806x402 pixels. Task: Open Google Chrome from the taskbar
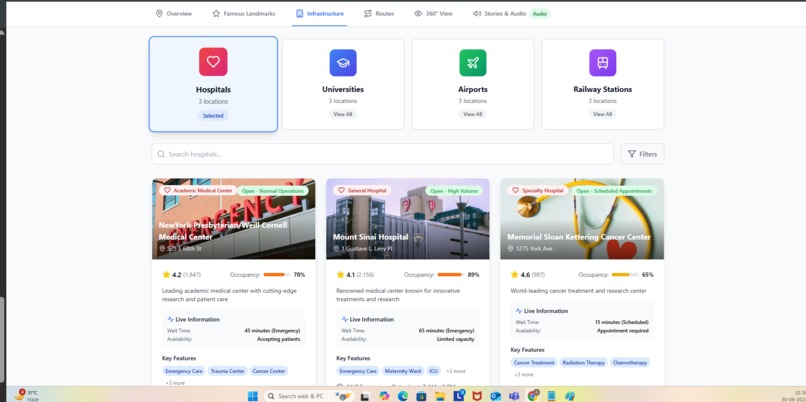[x=533, y=396]
